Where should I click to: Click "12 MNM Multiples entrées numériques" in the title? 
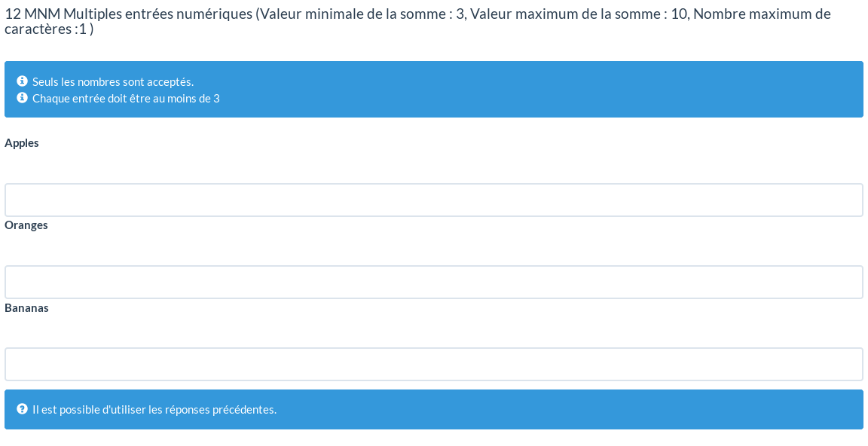click(128, 14)
